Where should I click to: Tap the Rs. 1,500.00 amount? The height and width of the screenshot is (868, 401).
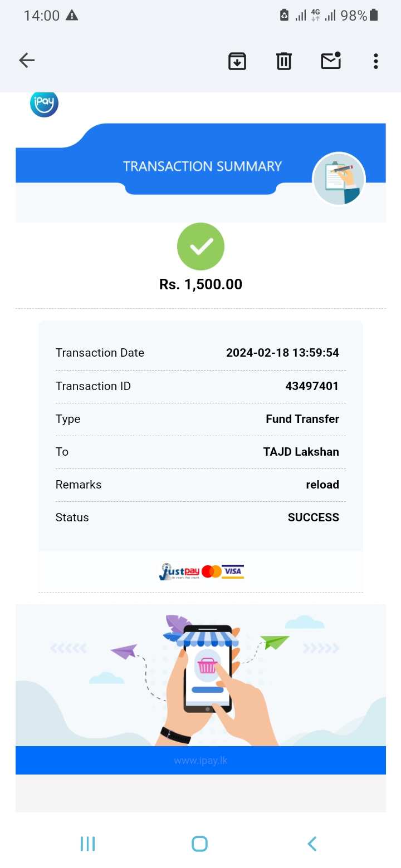[x=200, y=284]
